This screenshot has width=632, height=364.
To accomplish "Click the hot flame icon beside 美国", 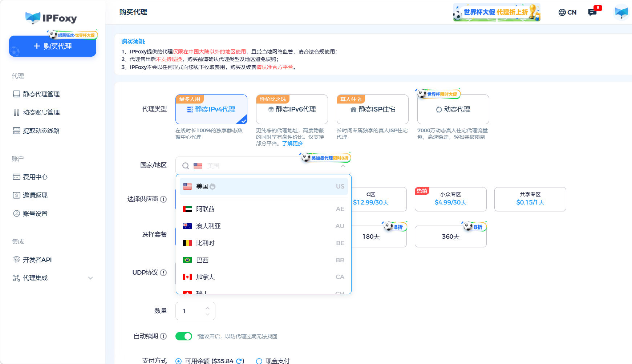I will click(x=212, y=186).
